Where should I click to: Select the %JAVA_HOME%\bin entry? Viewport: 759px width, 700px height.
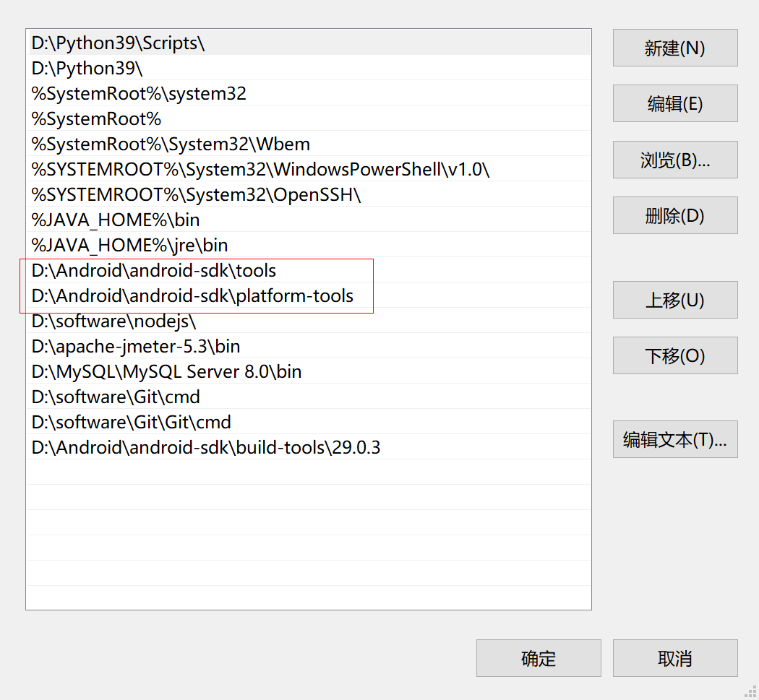(309, 220)
